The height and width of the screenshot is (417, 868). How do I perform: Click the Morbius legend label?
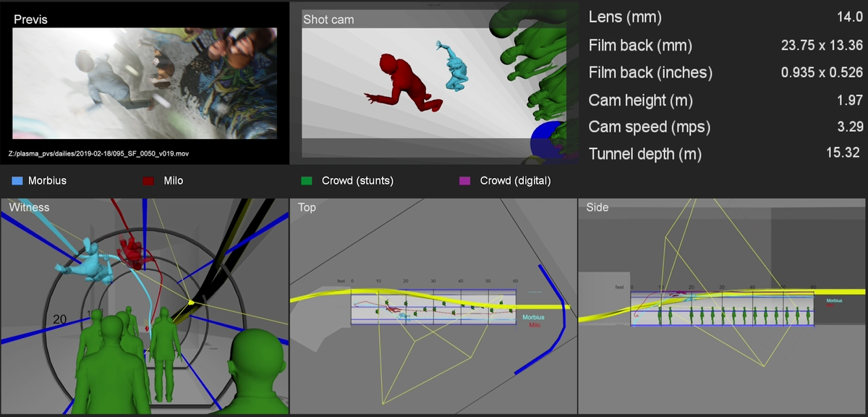pos(47,181)
